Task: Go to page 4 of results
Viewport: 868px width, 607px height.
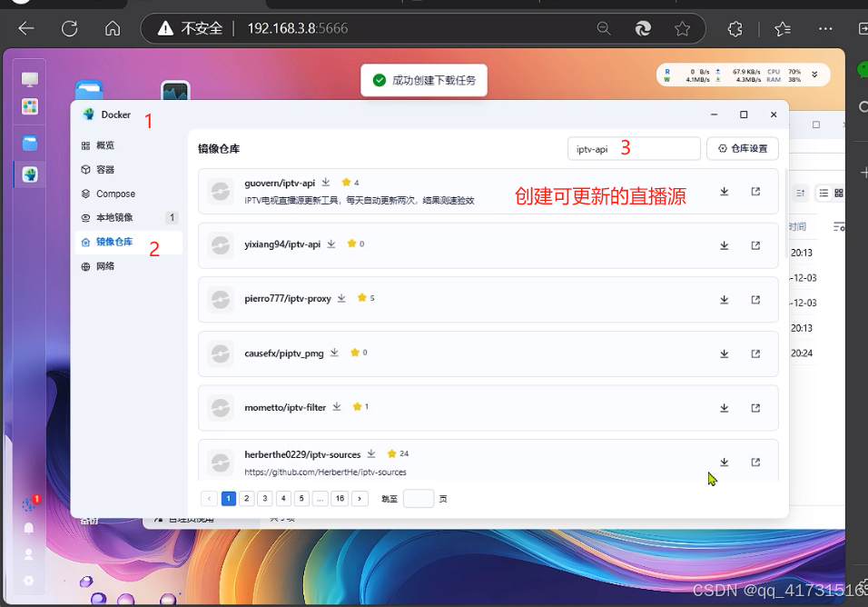Action: 283,499
